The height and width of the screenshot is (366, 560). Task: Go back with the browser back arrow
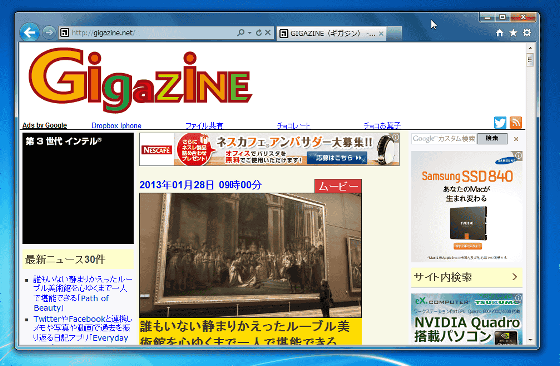click(29, 32)
